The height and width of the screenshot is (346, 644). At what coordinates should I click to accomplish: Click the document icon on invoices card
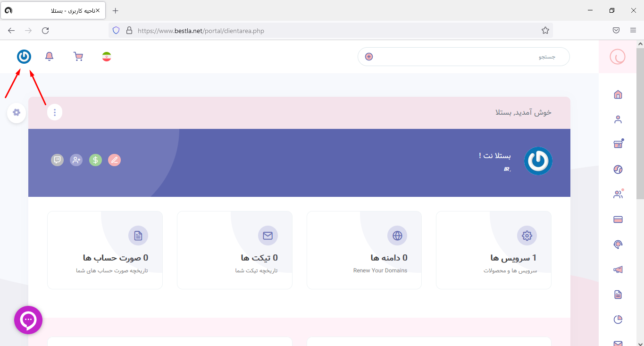[x=138, y=236]
